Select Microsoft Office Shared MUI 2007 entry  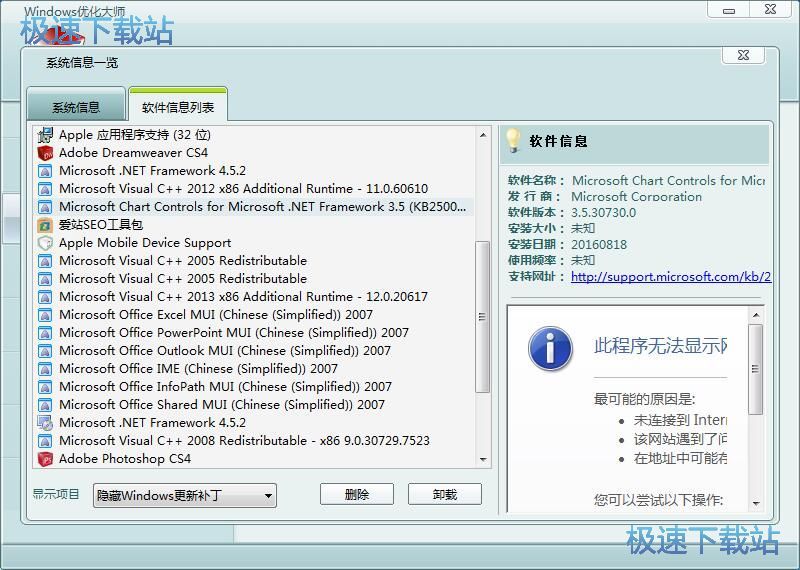click(221, 405)
